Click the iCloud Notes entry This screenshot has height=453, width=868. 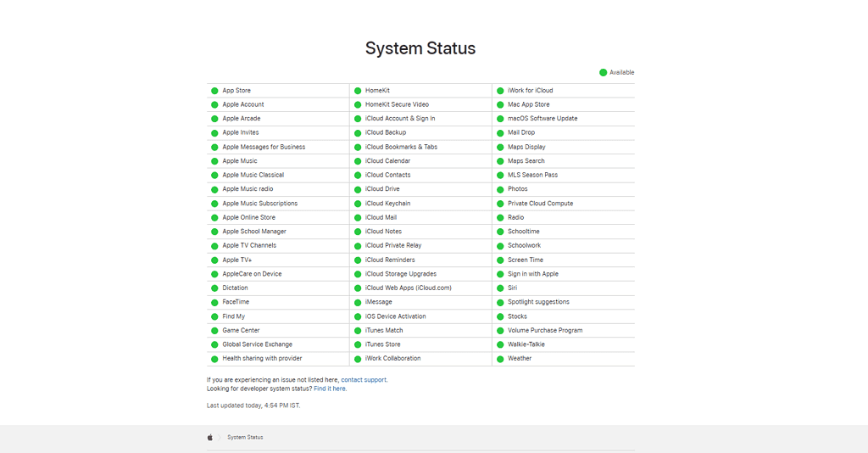(x=384, y=231)
